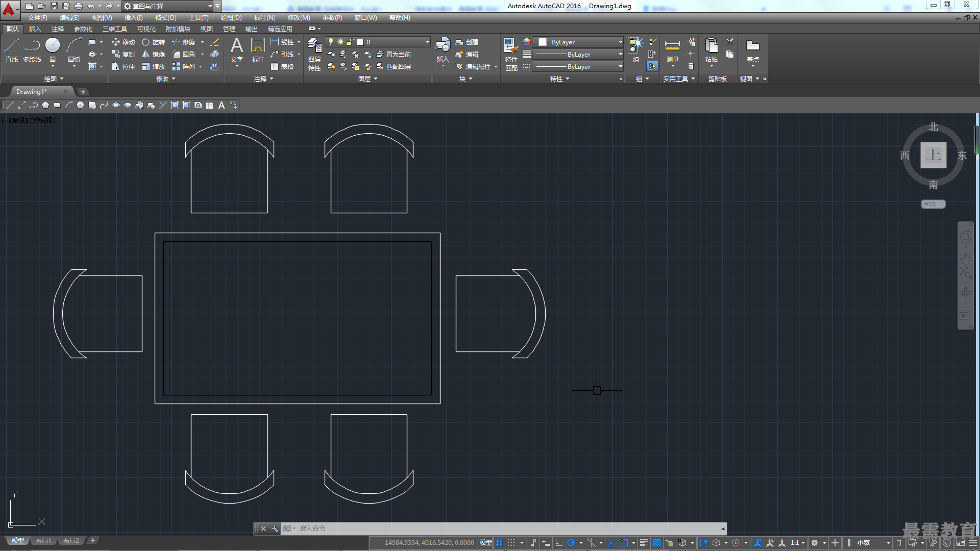
Task: Click the 编辑属性 button
Action: point(473,66)
